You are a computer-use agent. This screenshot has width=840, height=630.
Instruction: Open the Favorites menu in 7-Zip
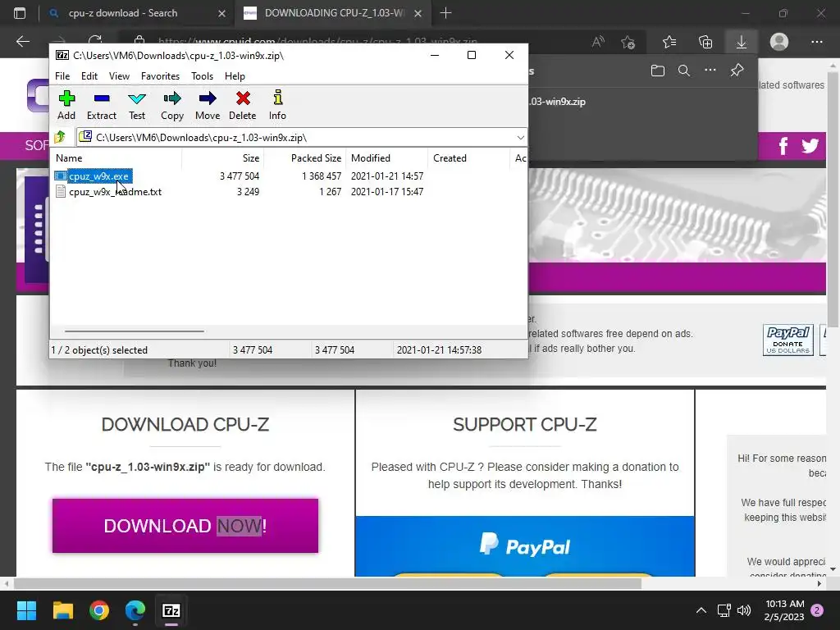tap(160, 76)
